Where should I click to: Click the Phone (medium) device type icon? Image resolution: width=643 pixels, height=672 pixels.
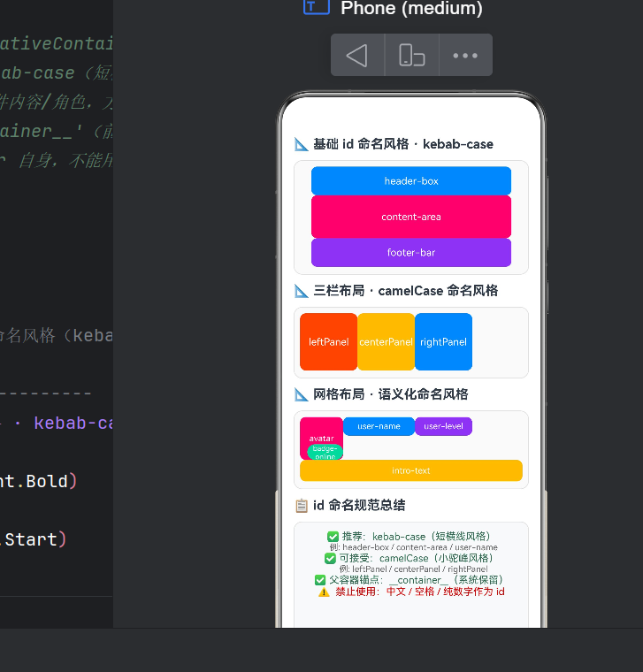coord(317,7)
